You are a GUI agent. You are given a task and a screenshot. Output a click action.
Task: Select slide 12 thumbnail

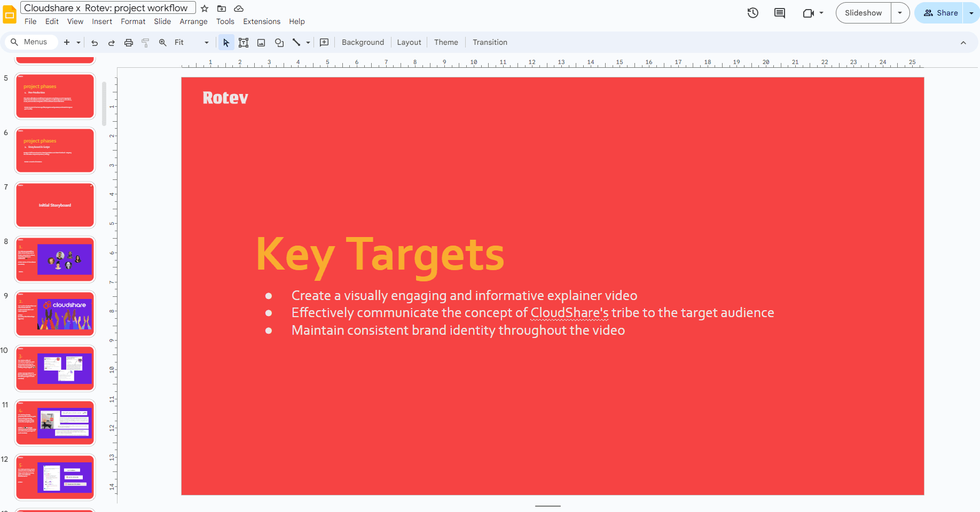point(55,477)
